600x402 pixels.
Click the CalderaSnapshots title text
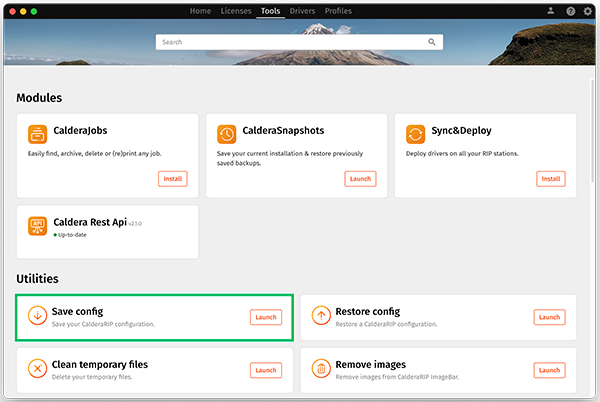(283, 130)
